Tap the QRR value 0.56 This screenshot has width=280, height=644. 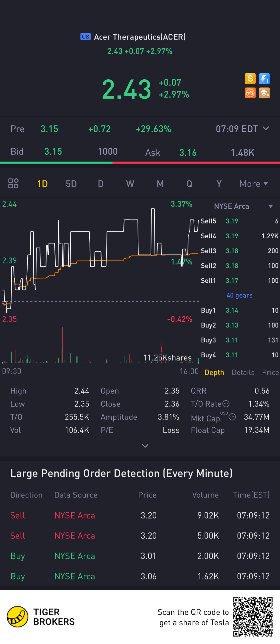pos(262,391)
